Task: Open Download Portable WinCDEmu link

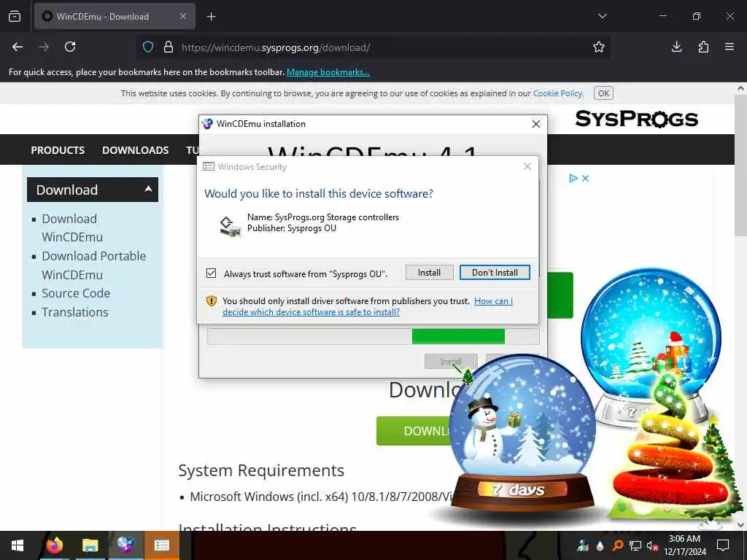Action: tap(93, 265)
